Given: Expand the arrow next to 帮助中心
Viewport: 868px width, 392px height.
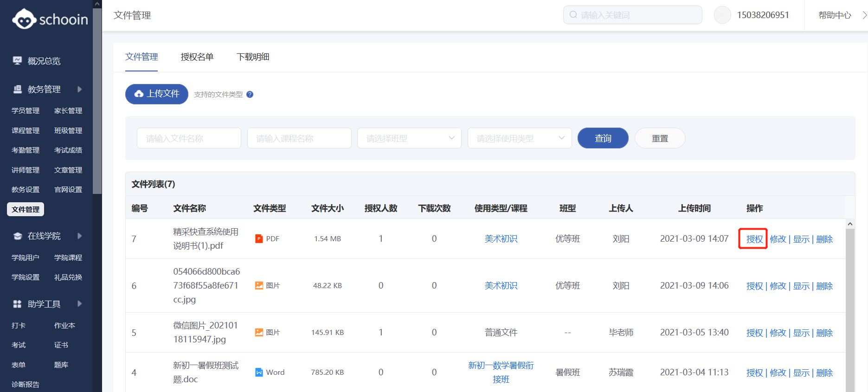Looking at the screenshot, I should (864, 15).
